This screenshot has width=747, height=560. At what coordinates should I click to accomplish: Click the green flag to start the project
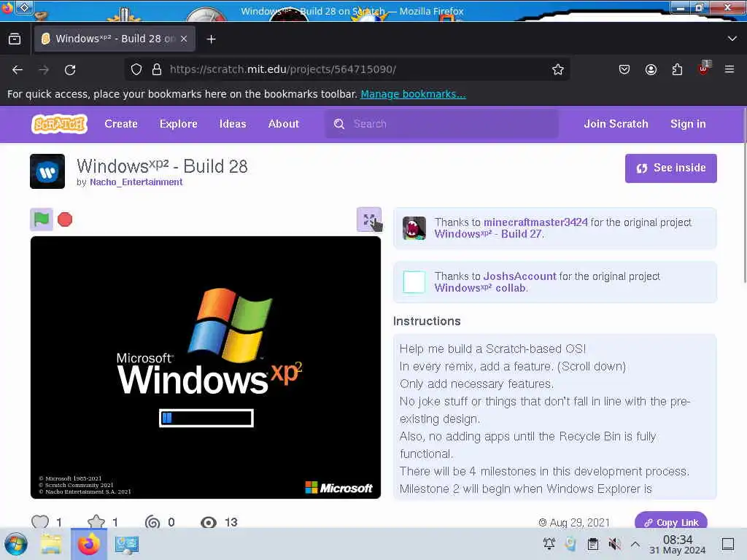(x=42, y=219)
